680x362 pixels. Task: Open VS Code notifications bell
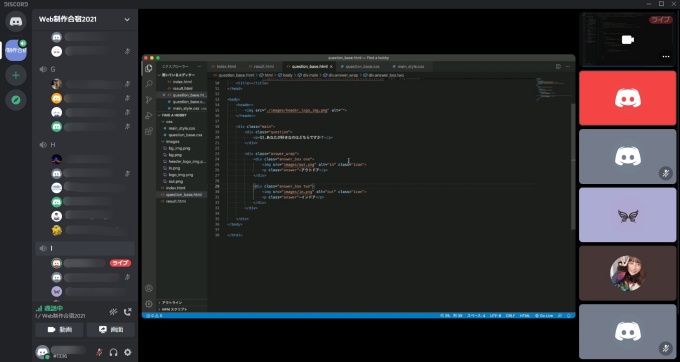pyautogui.click(x=569, y=316)
